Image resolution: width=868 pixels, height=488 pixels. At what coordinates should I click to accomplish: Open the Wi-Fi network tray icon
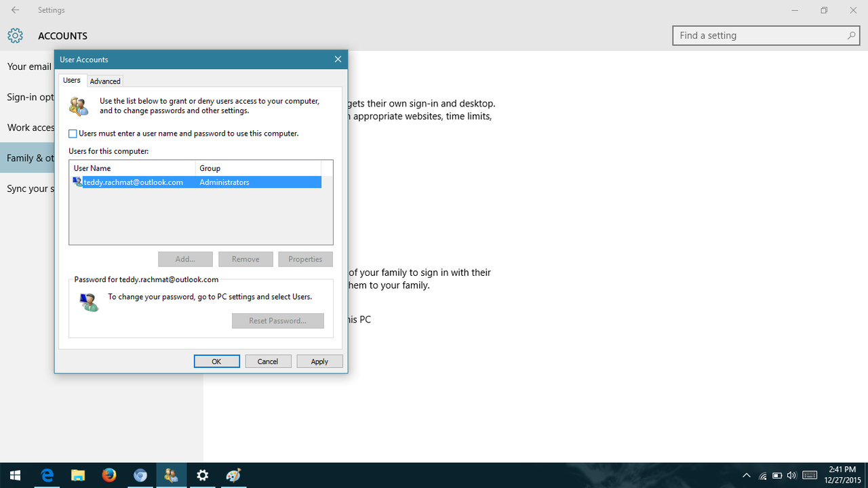coord(763,476)
